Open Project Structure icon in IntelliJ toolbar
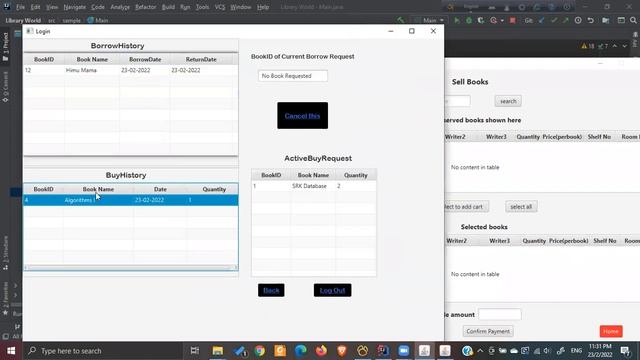Screen dimensions: 640x360 pos(606,20)
